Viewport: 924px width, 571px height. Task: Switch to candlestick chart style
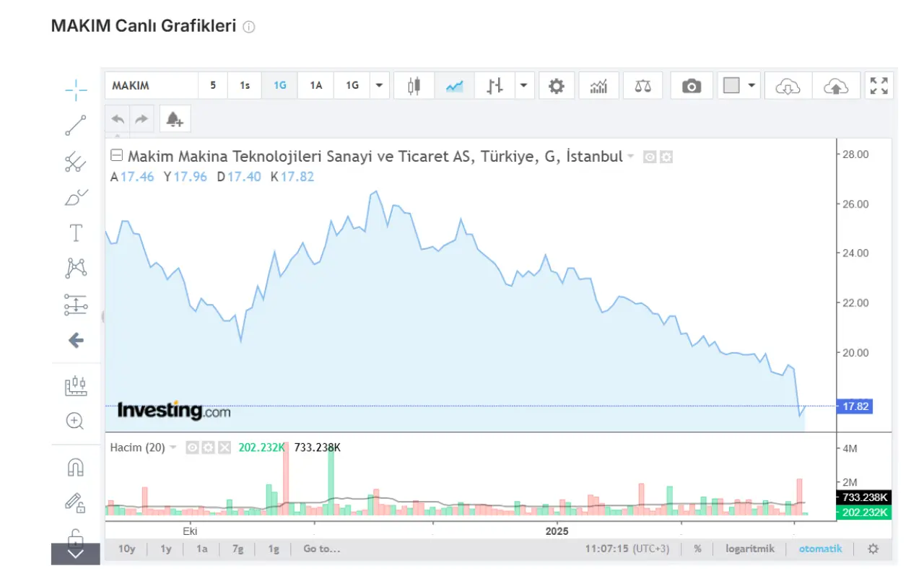(414, 86)
